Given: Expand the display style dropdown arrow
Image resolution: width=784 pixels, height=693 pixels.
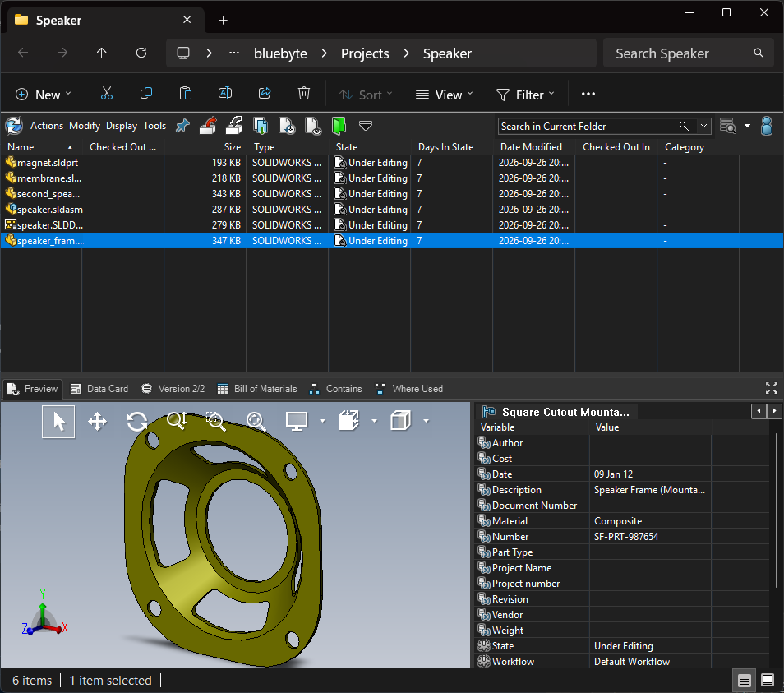Looking at the screenshot, I should pyautogui.click(x=427, y=421).
